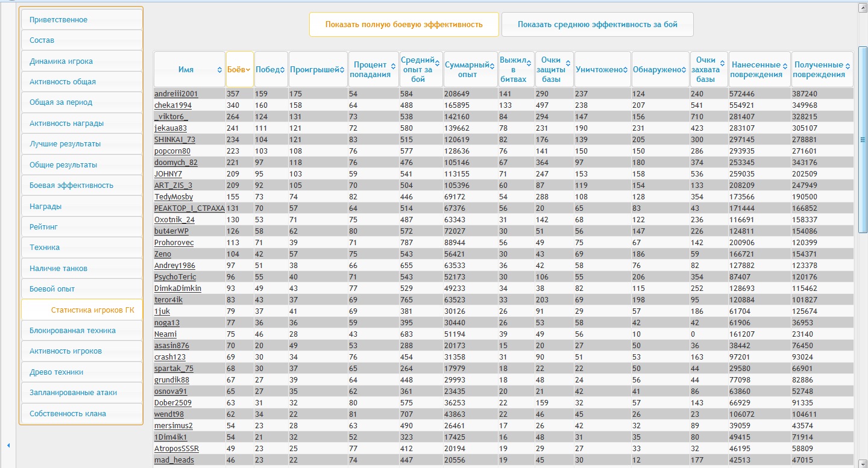
Task: Click sort arrow in the Боёв header
Action: coord(248,70)
